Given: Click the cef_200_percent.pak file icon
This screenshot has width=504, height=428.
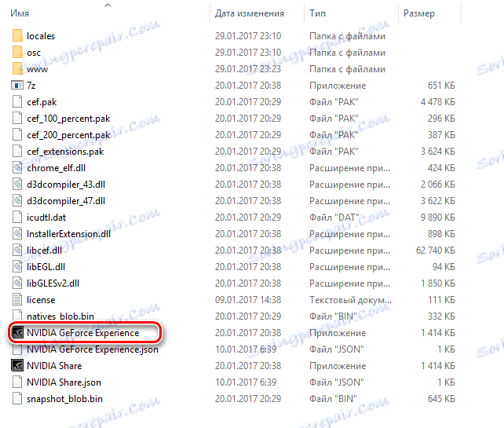Looking at the screenshot, I should [17, 135].
